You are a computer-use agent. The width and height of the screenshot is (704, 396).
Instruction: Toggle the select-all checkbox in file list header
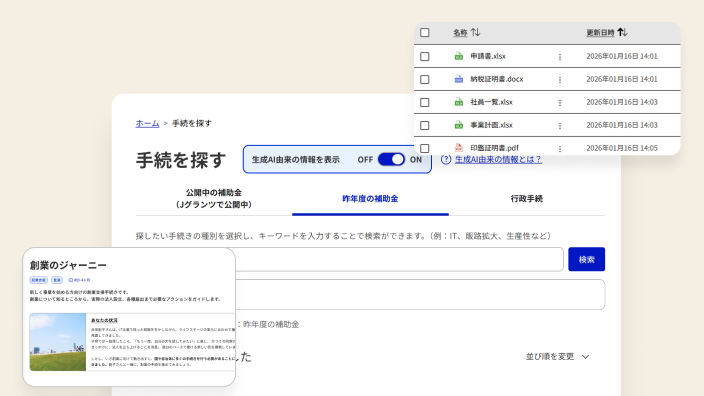click(424, 33)
